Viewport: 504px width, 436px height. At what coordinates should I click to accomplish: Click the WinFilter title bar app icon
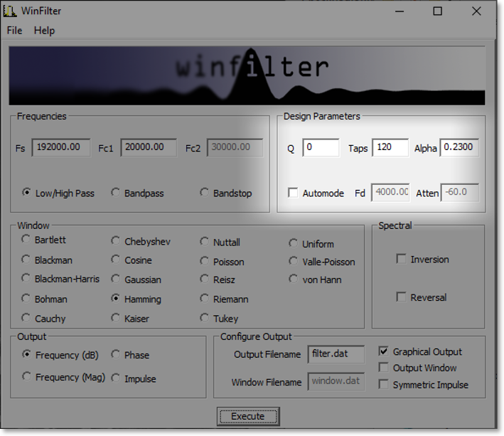[x=11, y=10]
